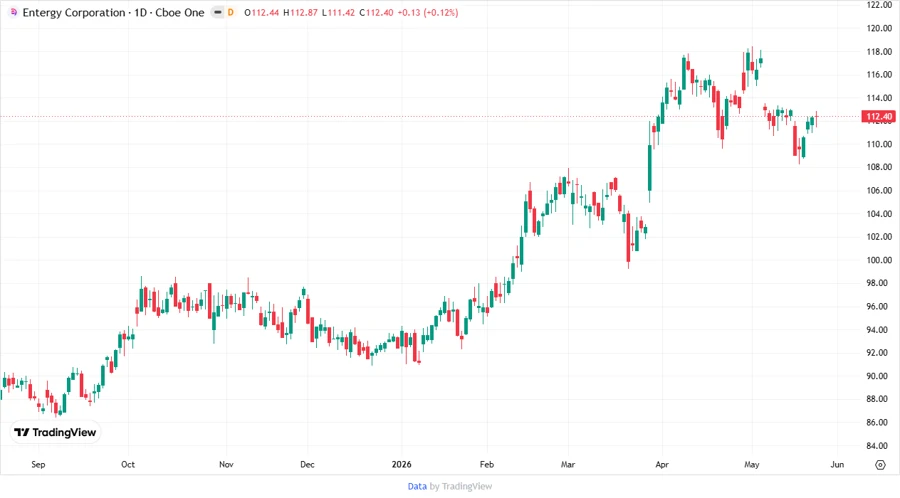Click the 94.00 price axis label
Image resolution: width=900 pixels, height=498 pixels.
[x=881, y=330]
